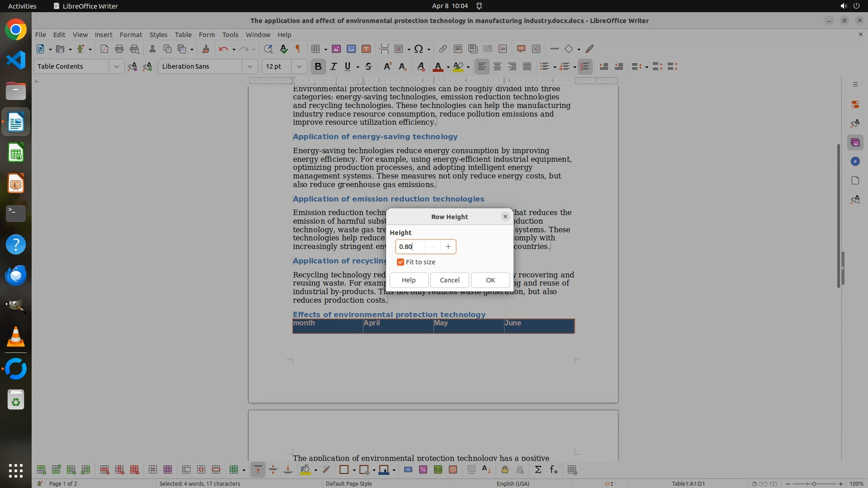Click the Sum formula icon in table toolbar
Viewport: 868px width, 488px height.
[x=538, y=470]
